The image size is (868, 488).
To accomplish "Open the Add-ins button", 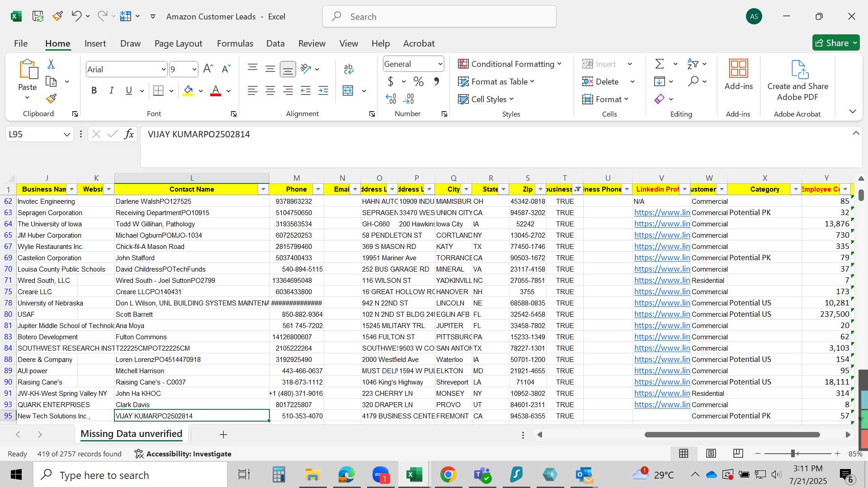I will [739, 75].
